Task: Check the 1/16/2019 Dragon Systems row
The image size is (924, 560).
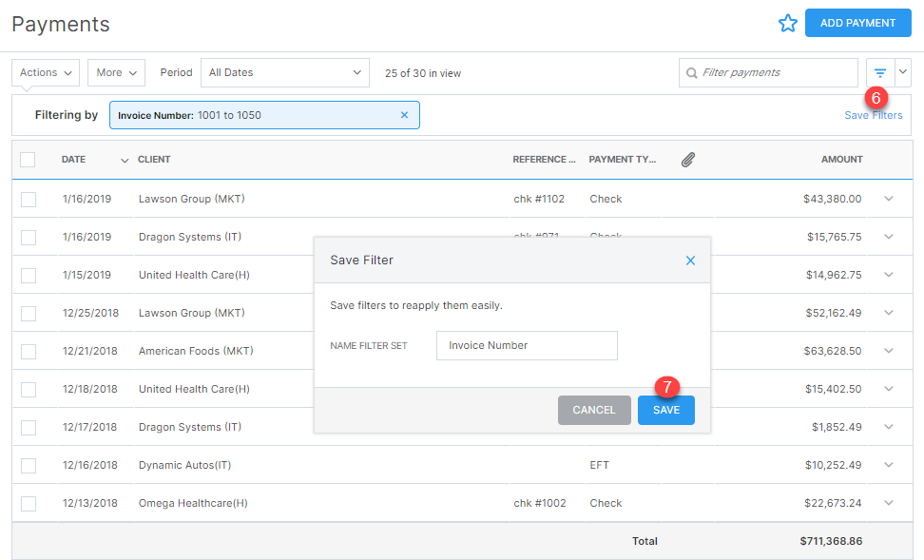Action: tap(29, 238)
